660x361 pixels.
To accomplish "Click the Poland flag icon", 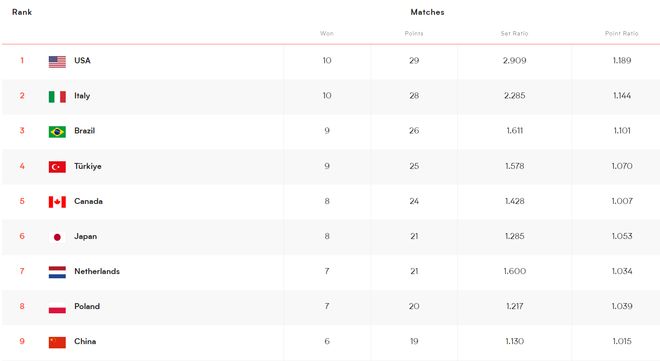I will [x=57, y=308].
